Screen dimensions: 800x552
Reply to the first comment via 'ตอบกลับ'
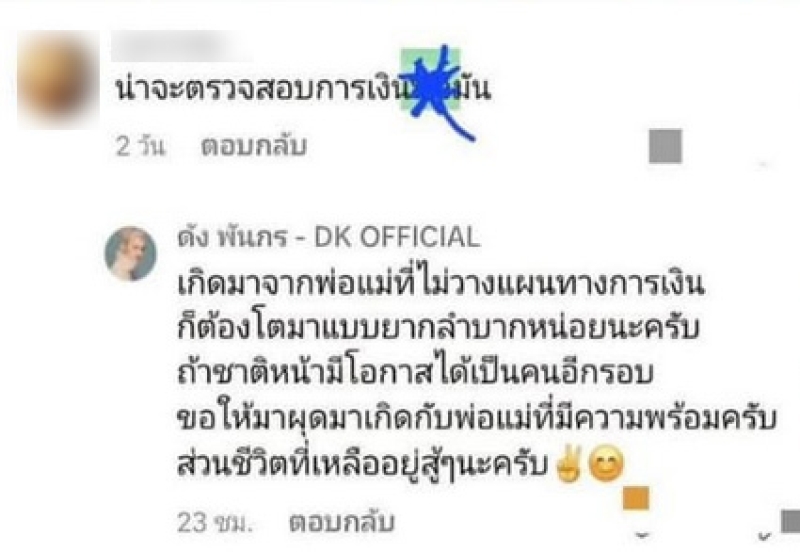coord(254,146)
